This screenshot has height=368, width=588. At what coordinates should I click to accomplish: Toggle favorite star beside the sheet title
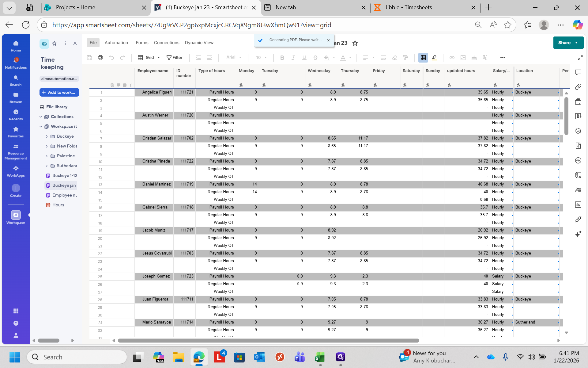click(x=355, y=43)
